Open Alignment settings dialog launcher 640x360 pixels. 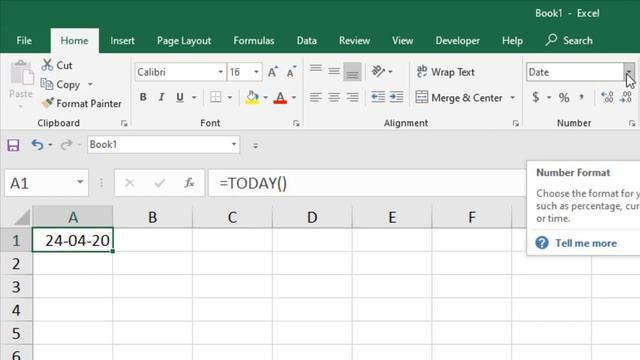[516, 123]
